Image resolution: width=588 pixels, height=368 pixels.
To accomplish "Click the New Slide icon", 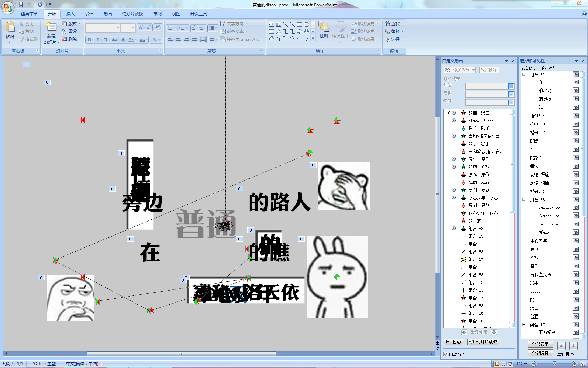I will [x=51, y=27].
